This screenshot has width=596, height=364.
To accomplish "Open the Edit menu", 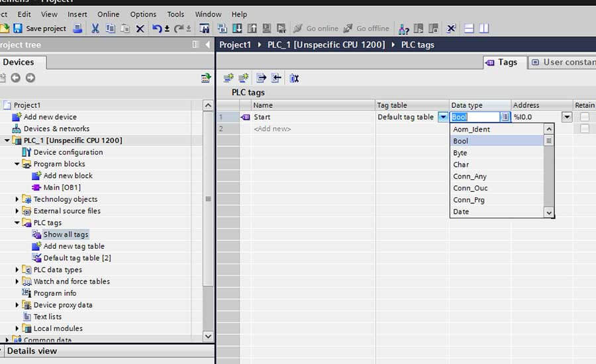I will tap(24, 15).
